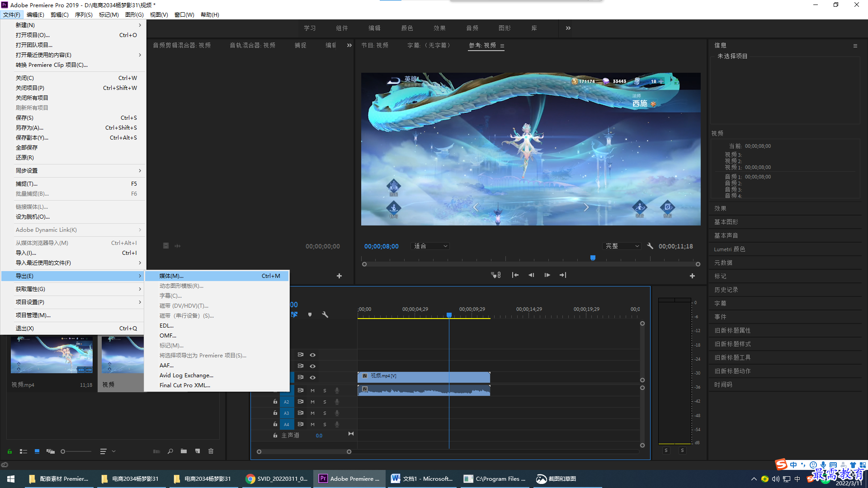
Task: Choose EDL... export option
Action: (x=217, y=325)
